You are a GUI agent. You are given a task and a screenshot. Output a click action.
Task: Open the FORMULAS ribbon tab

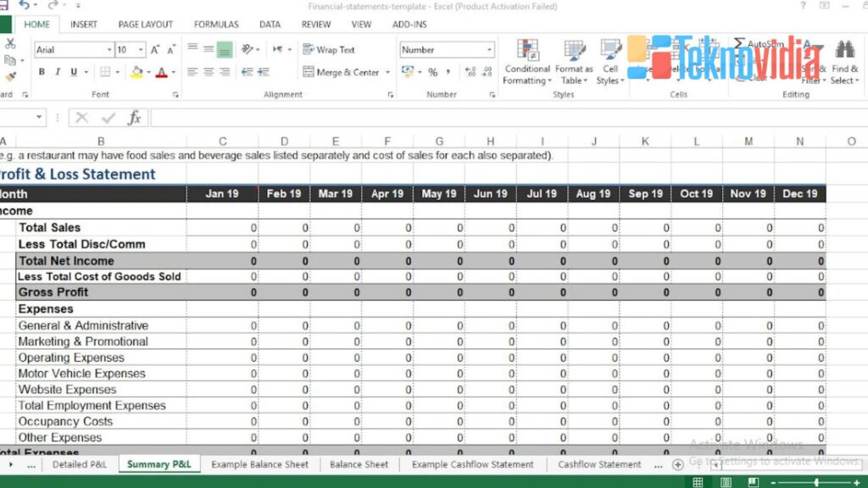pyautogui.click(x=215, y=25)
